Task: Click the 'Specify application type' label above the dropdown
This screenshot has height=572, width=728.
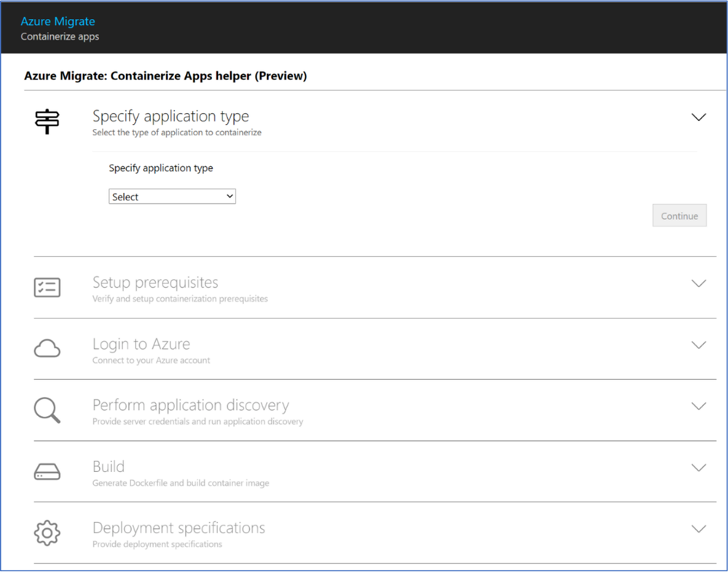Action: [161, 168]
